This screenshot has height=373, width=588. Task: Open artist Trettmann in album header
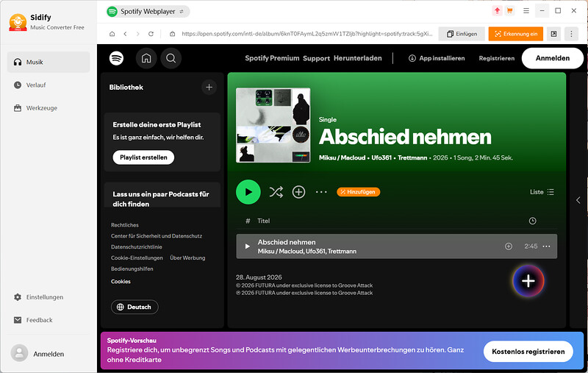click(412, 157)
